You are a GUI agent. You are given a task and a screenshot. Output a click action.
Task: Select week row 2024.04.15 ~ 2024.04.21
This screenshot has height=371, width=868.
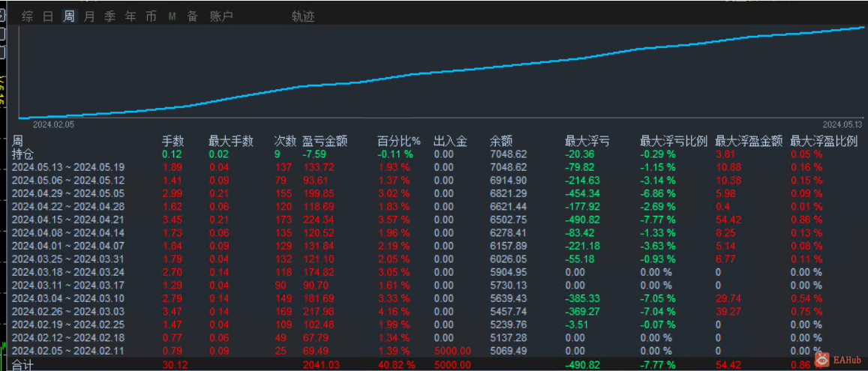(x=434, y=220)
